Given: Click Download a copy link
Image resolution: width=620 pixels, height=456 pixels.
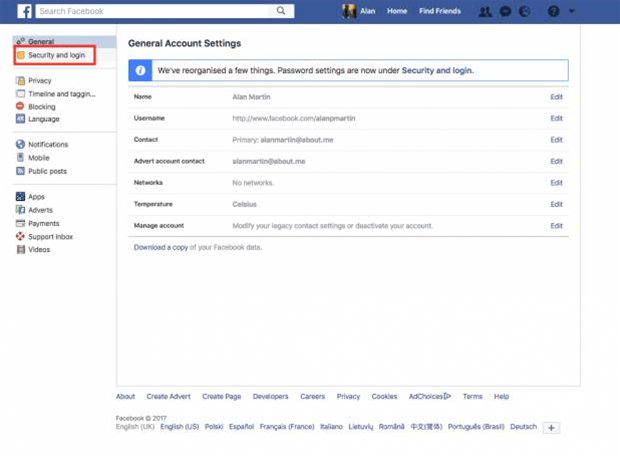Looking at the screenshot, I should [161, 247].
